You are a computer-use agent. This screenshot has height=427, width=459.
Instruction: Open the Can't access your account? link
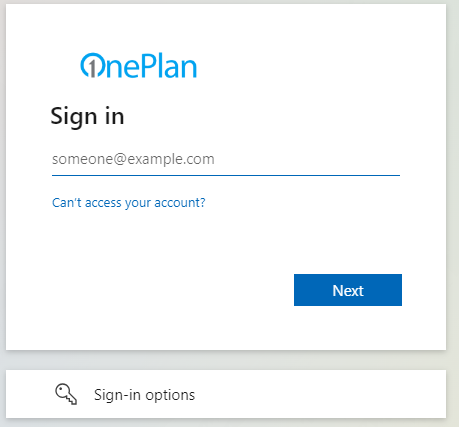pyautogui.click(x=129, y=203)
